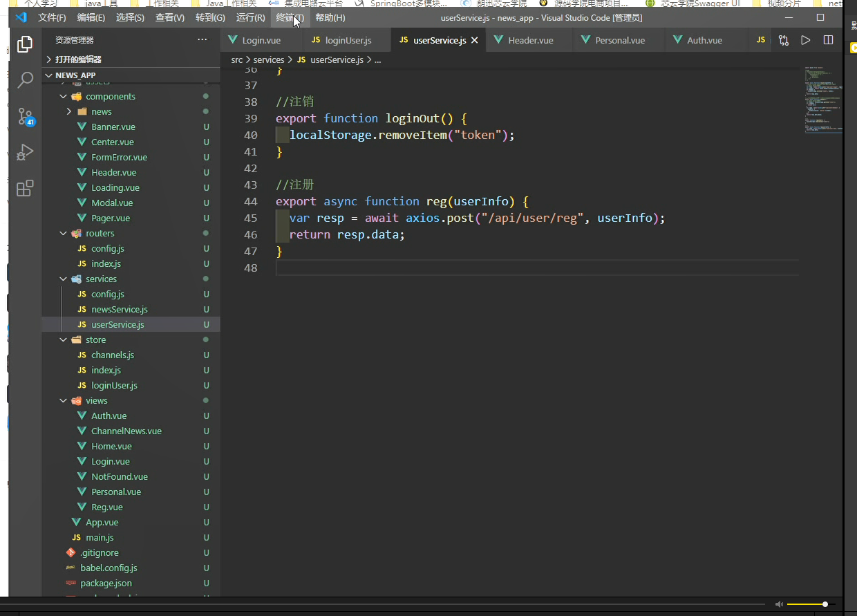The height and width of the screenshot is (616, 857).
Task: Switch to the loginUser.js tab
Action: click(x=348, y=40)
